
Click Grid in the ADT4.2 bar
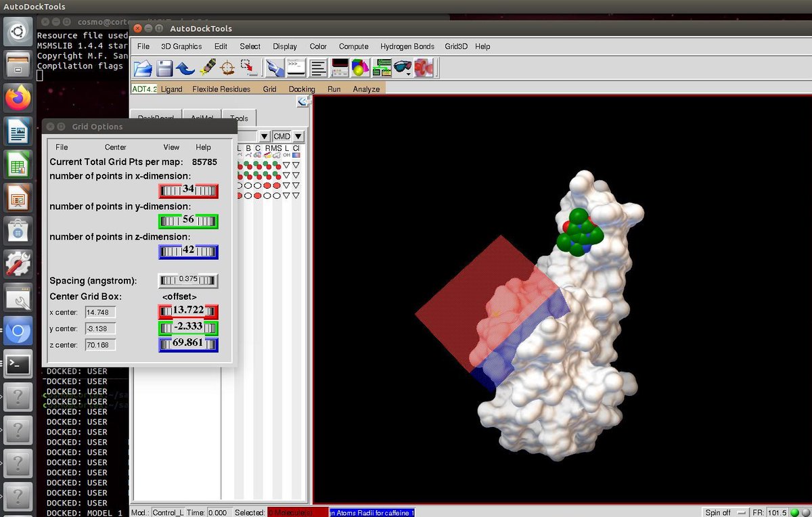coord(269,89)
